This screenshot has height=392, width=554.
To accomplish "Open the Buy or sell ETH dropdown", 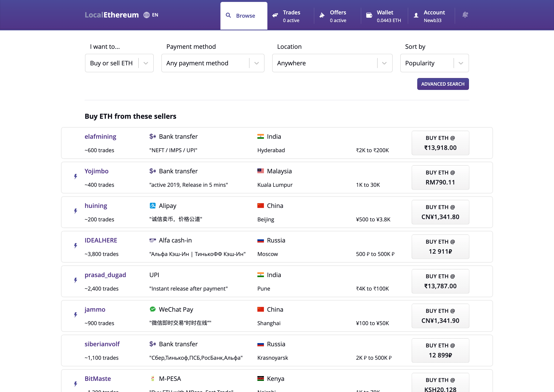I will (x=119, y=63).
